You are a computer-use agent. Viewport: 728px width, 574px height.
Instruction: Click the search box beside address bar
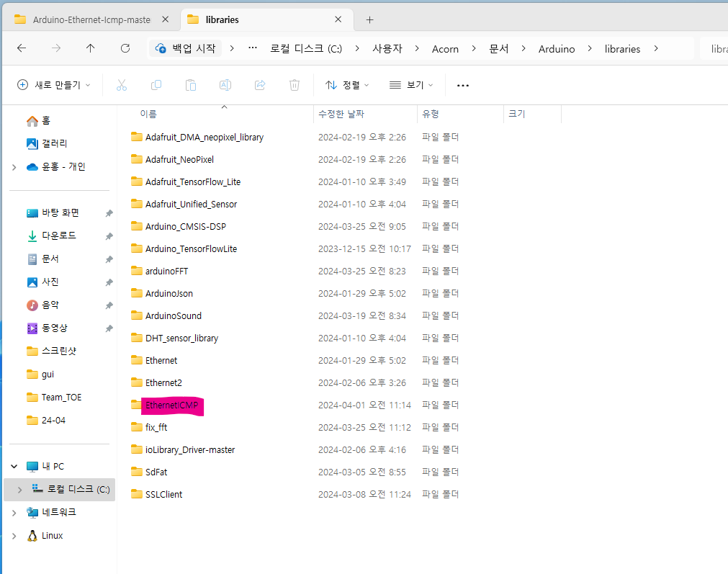click(714, 49)
